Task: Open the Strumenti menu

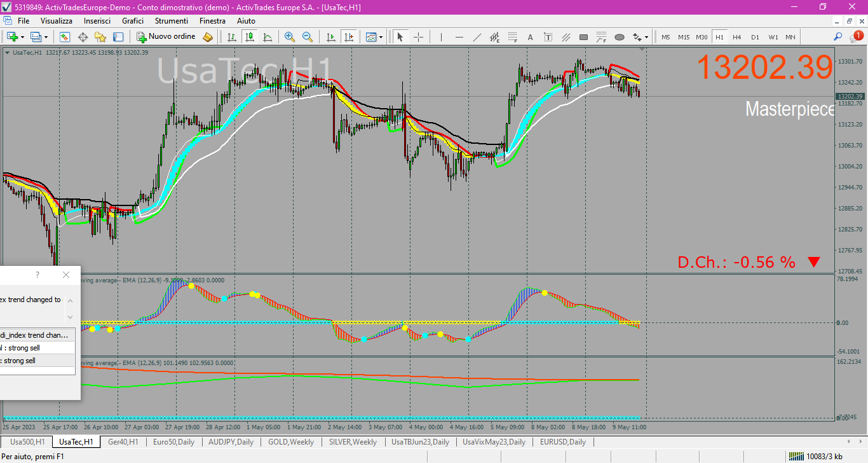Action: [x=172, y=21]
